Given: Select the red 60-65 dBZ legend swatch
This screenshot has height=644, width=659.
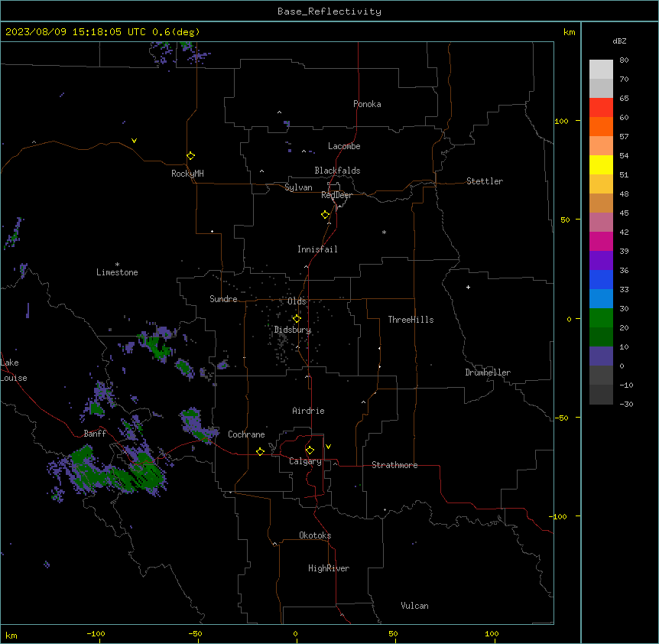Looking at the screenshot, I should 601,107.
